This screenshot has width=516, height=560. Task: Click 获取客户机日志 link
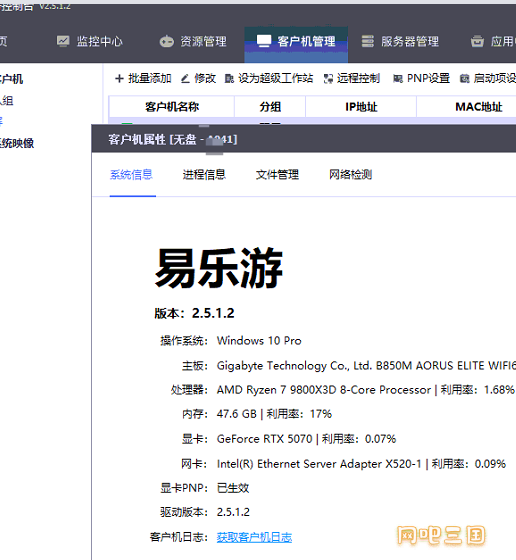(x=254, y=537)
